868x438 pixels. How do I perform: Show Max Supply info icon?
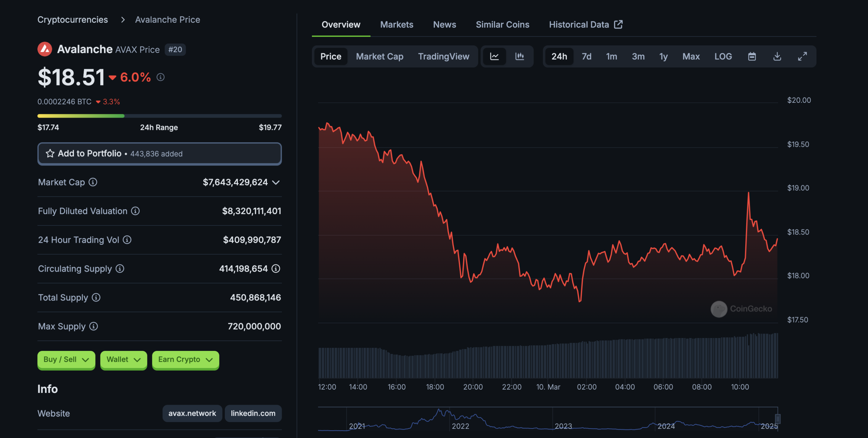click(94, 326)
